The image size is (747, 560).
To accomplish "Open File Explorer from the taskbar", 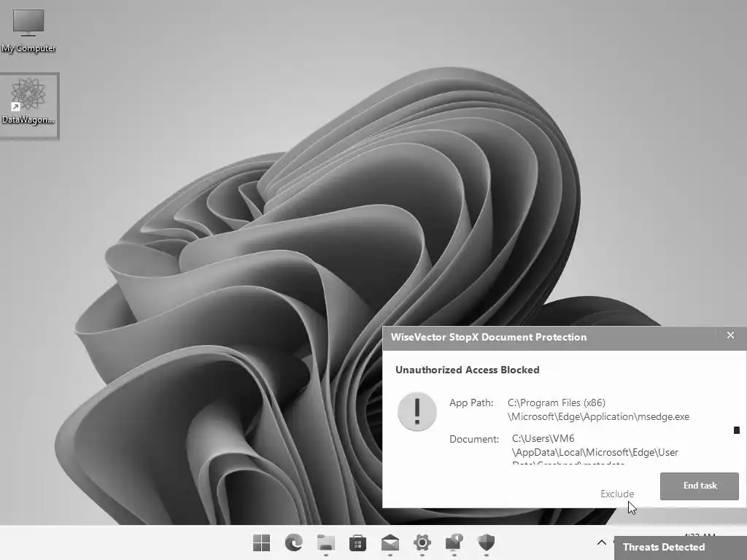I will tap(326, 542).
